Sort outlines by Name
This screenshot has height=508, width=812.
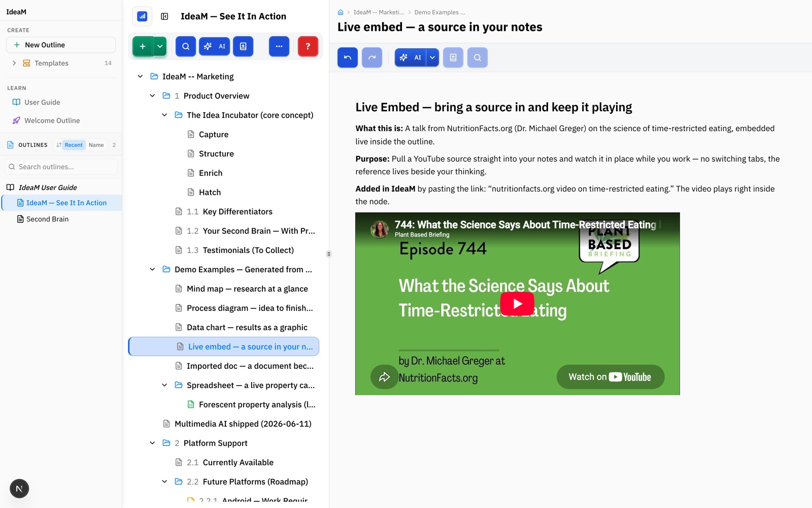pos(96,145)
